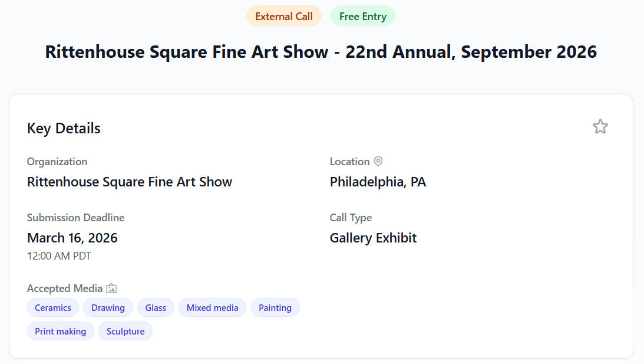Click the image icon beside Accepted Media
Screen dimensions: 644x364
(111, 288)
